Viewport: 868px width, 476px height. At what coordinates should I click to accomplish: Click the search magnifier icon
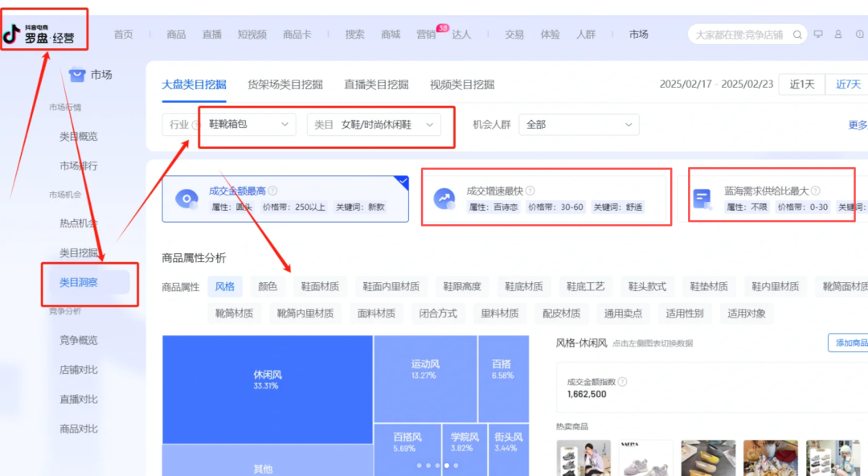[x=797, y=35]
